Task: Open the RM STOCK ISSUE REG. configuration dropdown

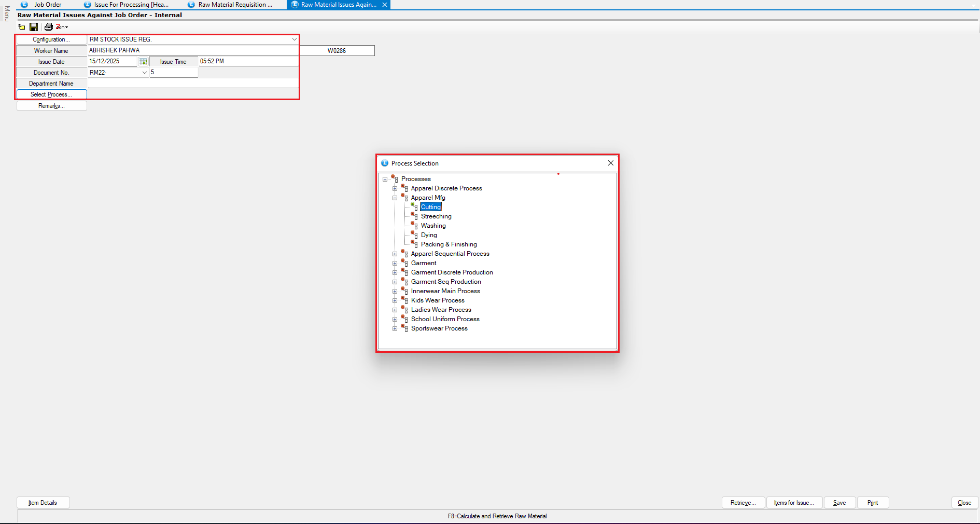Action: [294, 39]
